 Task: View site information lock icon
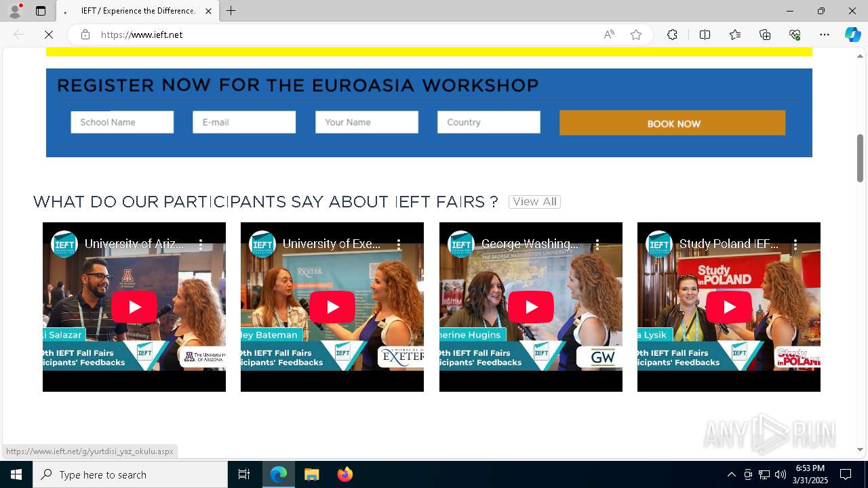(85, 35)
